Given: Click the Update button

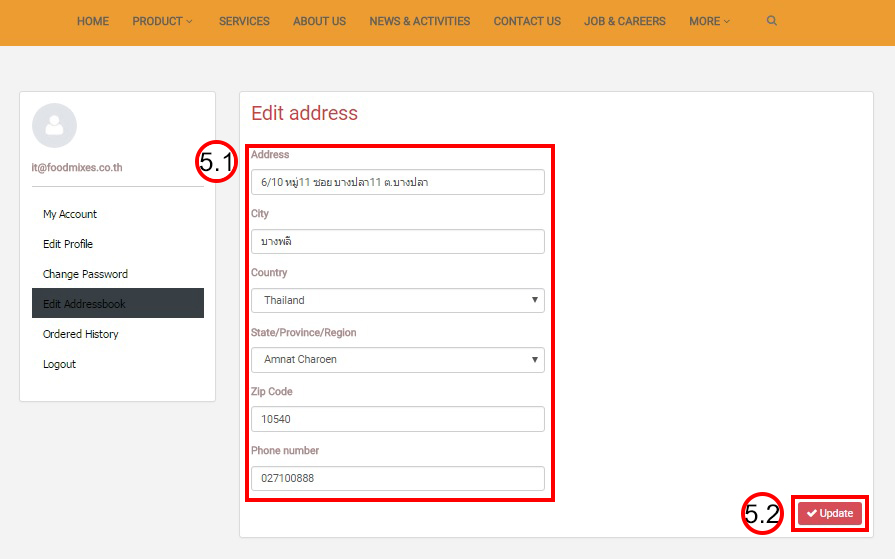Looking at the screenshot, I should (x=830, y=513).
